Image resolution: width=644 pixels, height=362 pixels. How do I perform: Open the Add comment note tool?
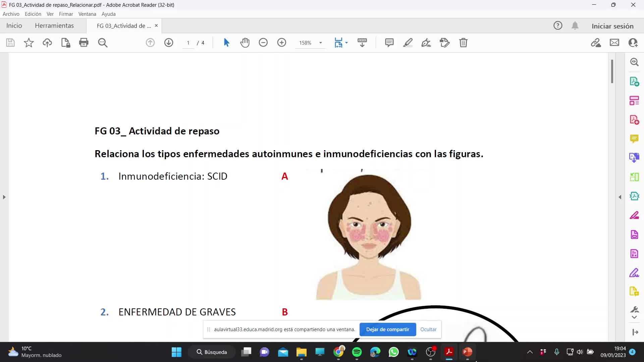pyautogui.click(x=389, y=43)
